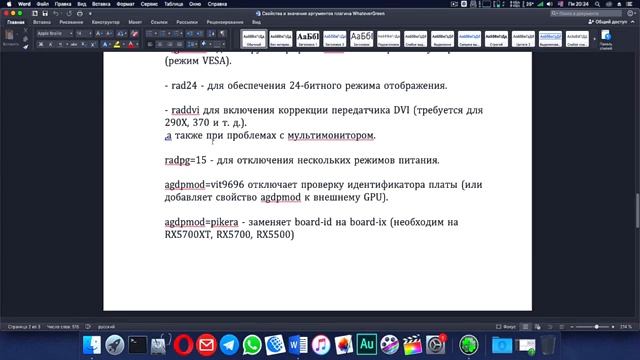Image resolution: width=640 pixels, height=360 pixels.
Task: Open WhatsApp from the dock
Action: [x=252, y=345]
